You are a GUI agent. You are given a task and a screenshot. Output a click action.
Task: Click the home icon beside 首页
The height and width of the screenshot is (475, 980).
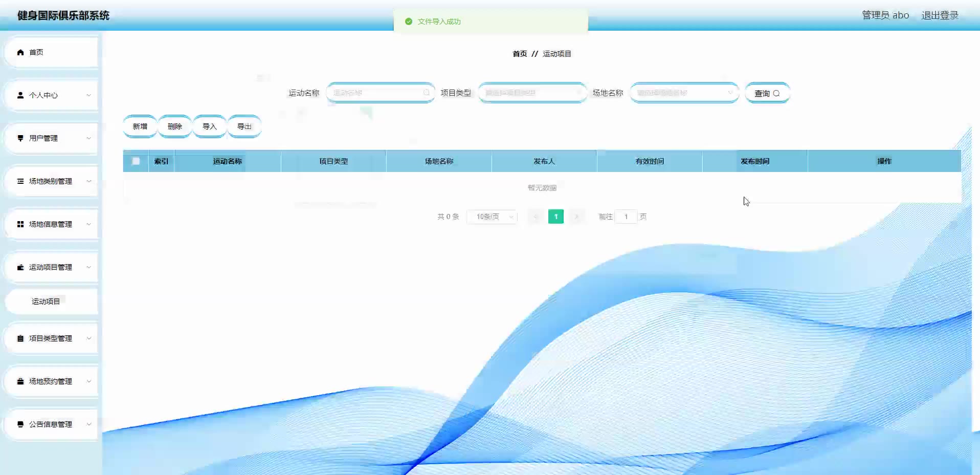[20, 52]
